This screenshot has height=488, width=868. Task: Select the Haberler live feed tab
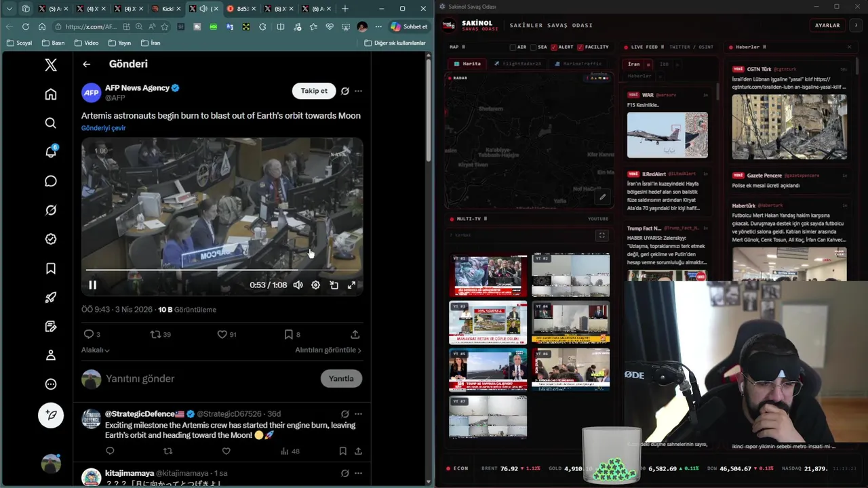point(639,76)
